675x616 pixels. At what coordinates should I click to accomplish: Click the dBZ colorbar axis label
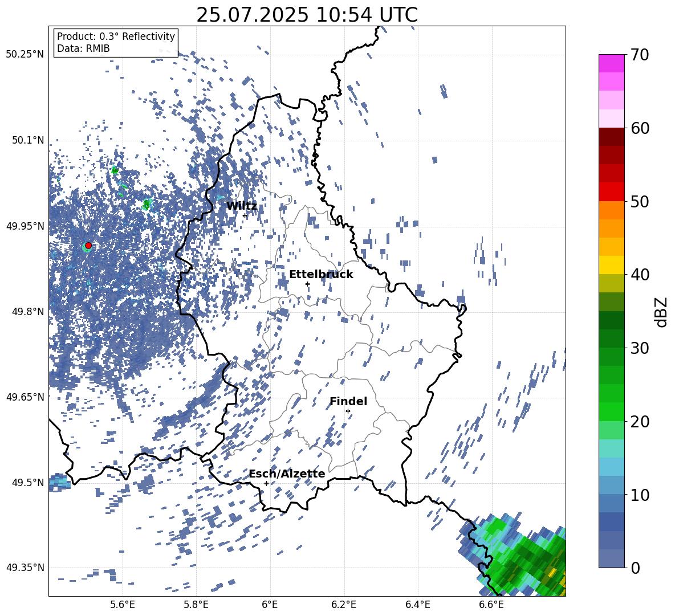point(662,312)
